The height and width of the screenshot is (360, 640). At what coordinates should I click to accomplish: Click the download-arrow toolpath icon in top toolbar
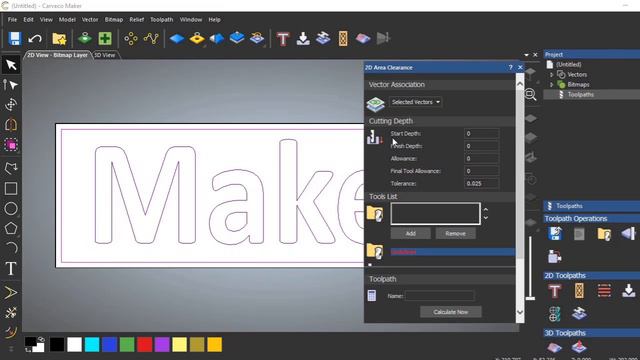[303, 39]
